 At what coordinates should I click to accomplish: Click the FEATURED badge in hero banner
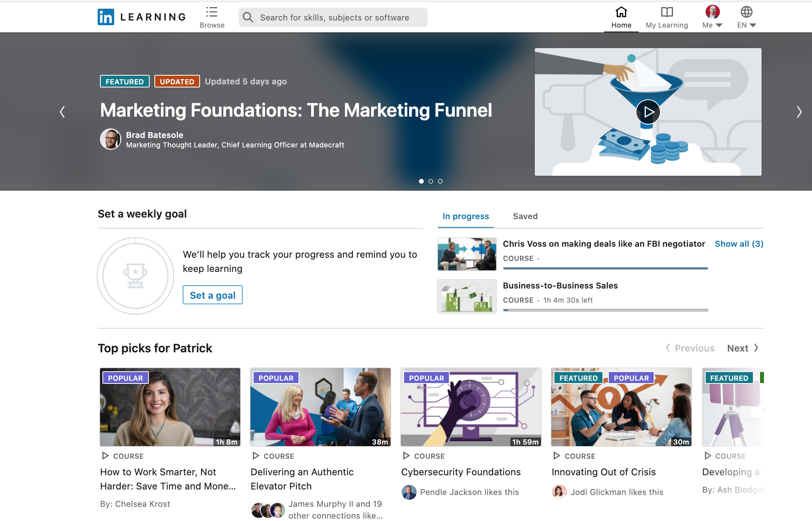(125, 82)
